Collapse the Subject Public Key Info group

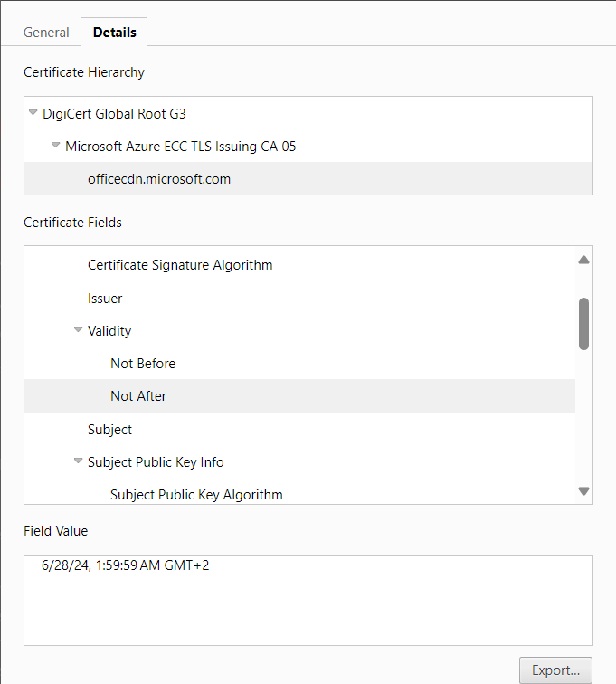78,461
